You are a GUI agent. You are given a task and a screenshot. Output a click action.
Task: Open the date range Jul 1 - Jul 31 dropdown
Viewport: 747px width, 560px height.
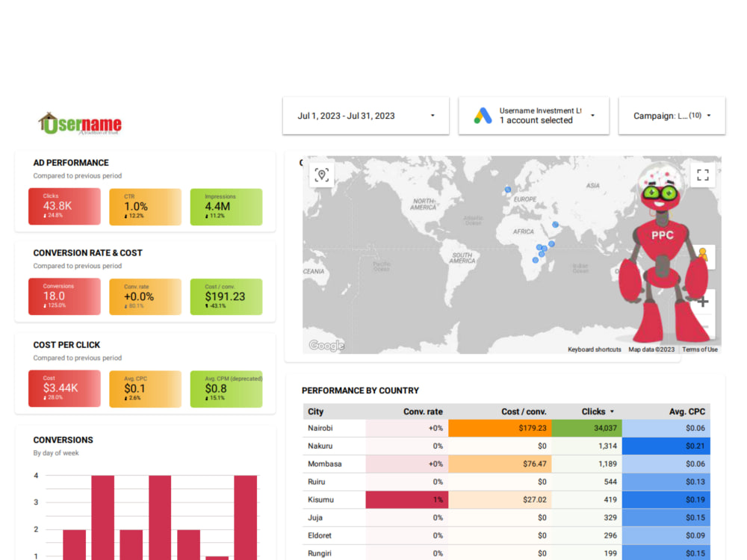click(x=366, y=116)
